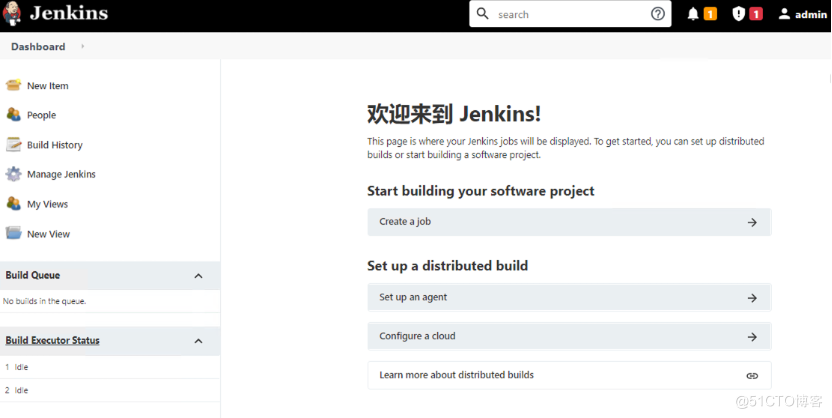Click Set up an agent

pyautogui.click(x=569, y=298)
